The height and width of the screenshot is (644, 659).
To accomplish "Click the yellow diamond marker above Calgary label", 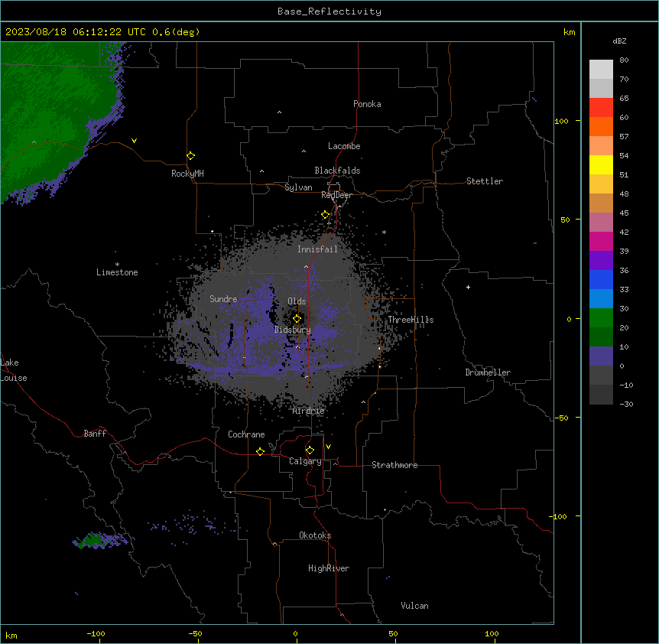I will point(310,450).
